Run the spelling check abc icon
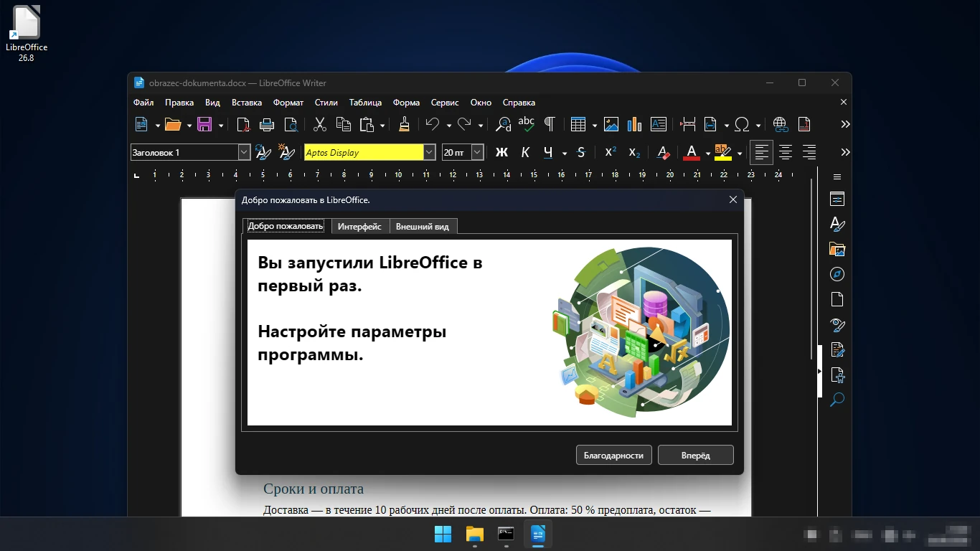This screenshot has width=980, height=551. coord(527,124)
